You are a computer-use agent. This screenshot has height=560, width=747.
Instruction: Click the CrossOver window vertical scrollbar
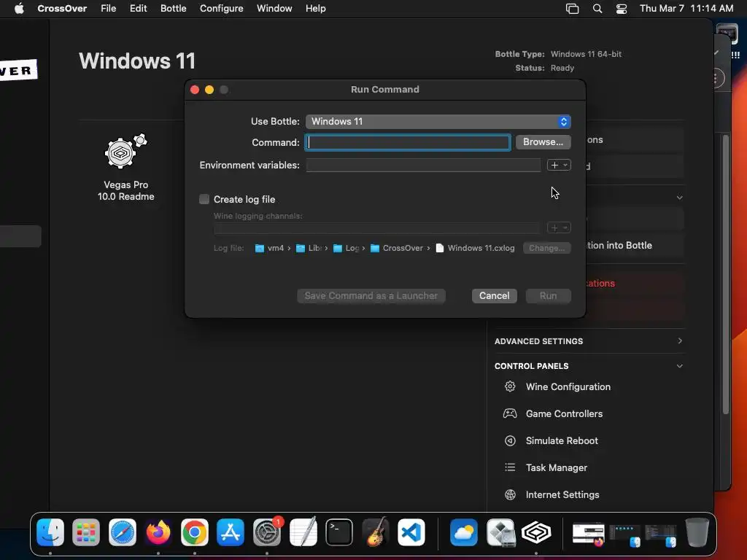[726, 275]
